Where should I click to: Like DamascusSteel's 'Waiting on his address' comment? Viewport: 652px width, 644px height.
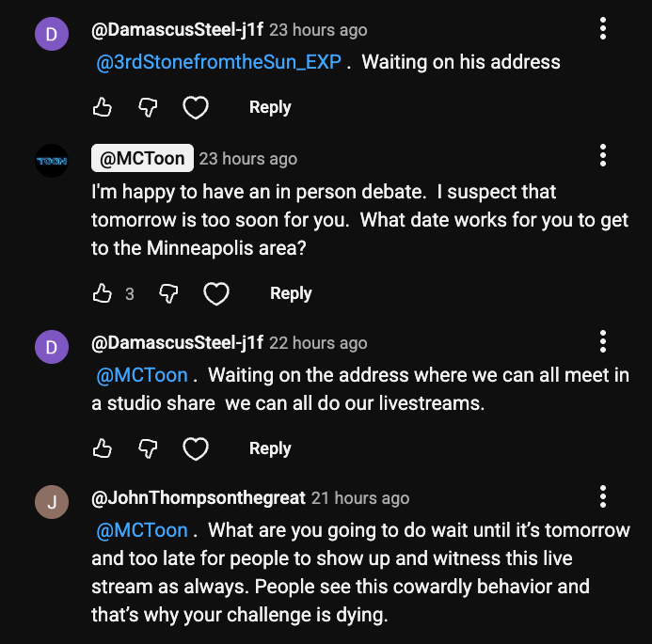(x=103, y=108)
